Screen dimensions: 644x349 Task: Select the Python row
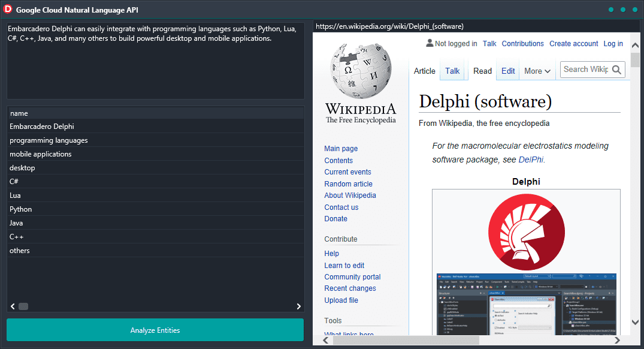(156, 209)
